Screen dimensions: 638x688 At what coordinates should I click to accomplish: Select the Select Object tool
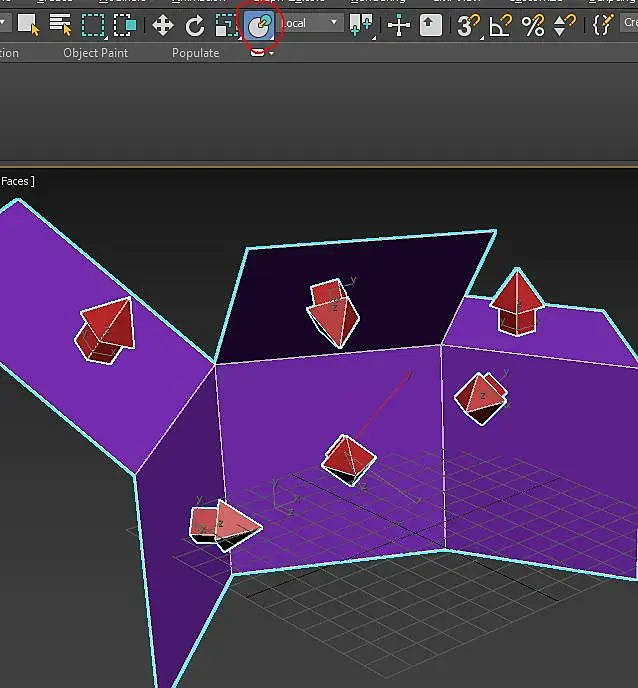(29, 25)
